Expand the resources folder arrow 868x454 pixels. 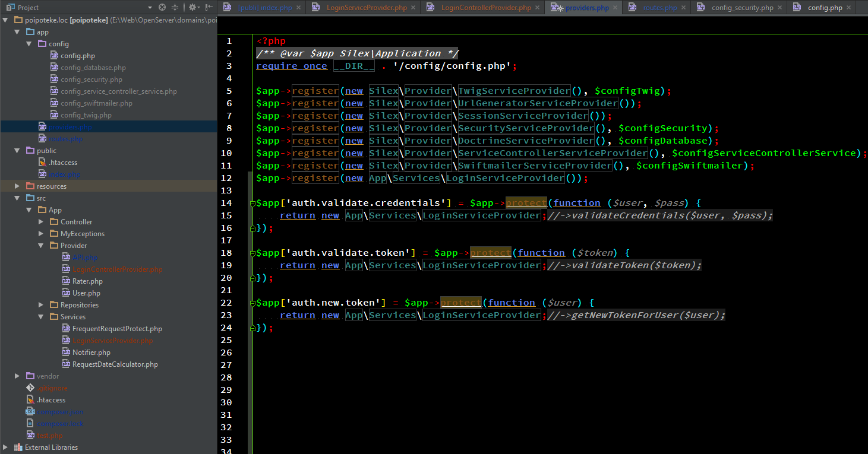[x=17, y=186]
